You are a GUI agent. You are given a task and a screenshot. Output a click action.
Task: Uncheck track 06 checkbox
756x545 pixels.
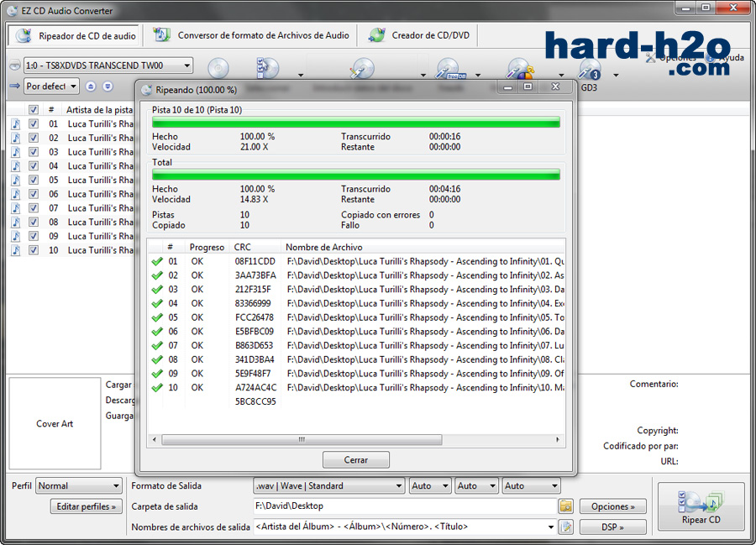34,194
